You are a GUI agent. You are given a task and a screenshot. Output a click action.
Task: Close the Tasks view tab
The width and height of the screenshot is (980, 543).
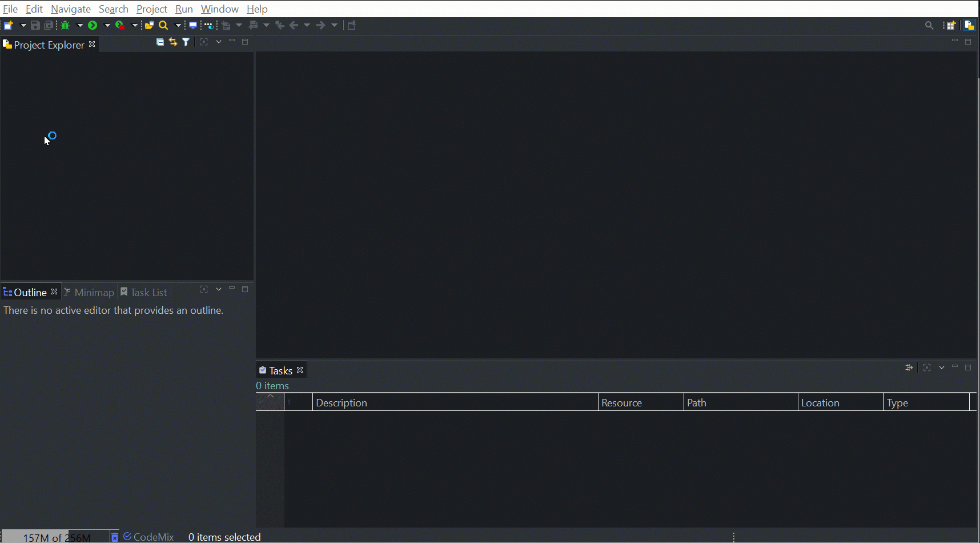point(300,370)
